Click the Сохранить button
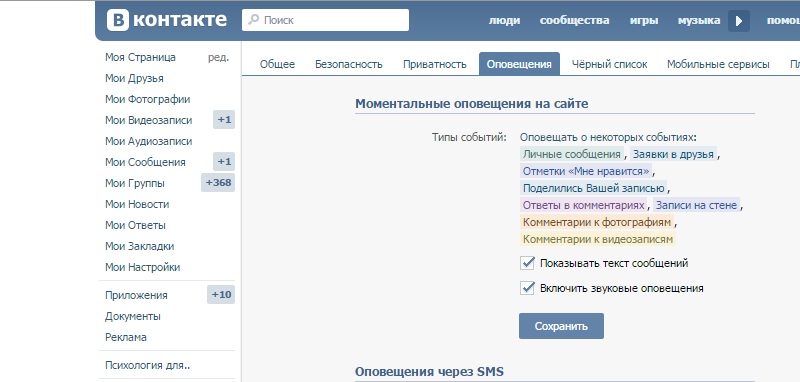Screen dimensions: 800x382 point(561,326)
